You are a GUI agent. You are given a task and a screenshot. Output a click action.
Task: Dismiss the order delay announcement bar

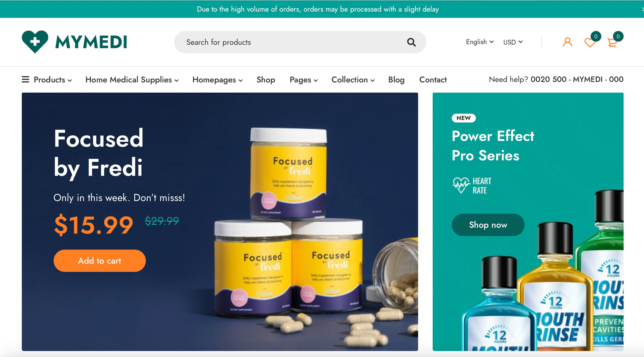pyautogui.click(x=642, y=9)
